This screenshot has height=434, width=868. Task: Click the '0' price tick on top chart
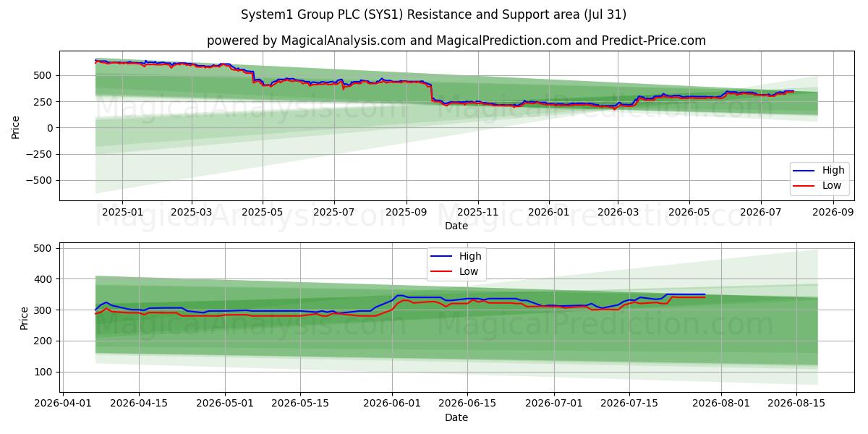coord(51,128)
